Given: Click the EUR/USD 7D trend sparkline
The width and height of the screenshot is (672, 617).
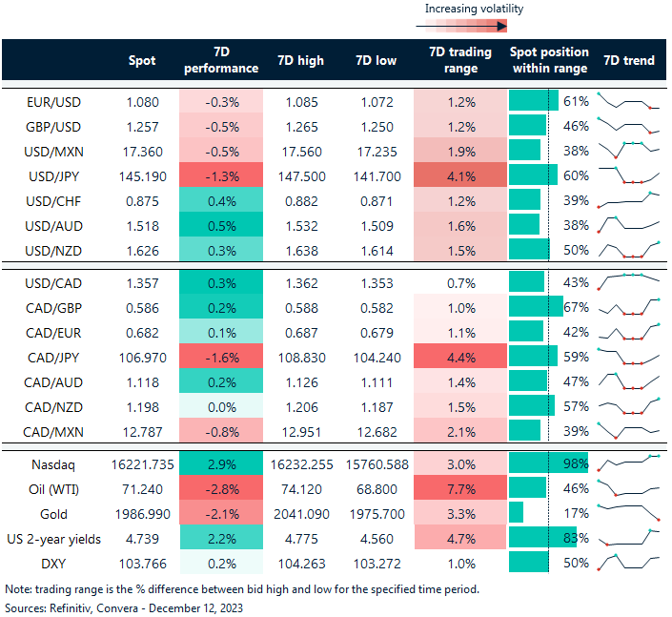Looking at the screenshot, I should point(628,101).
